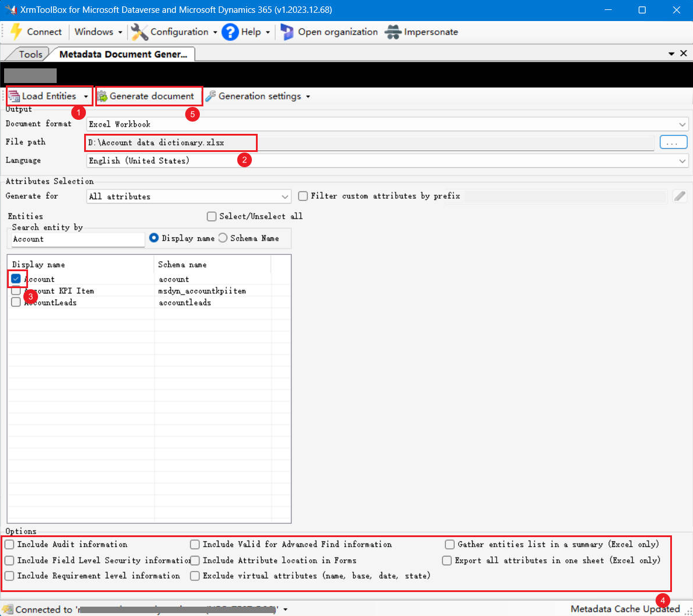Click the Impersonate spy icon
Screen dimensions: 693x616
[x=393, y=32]
